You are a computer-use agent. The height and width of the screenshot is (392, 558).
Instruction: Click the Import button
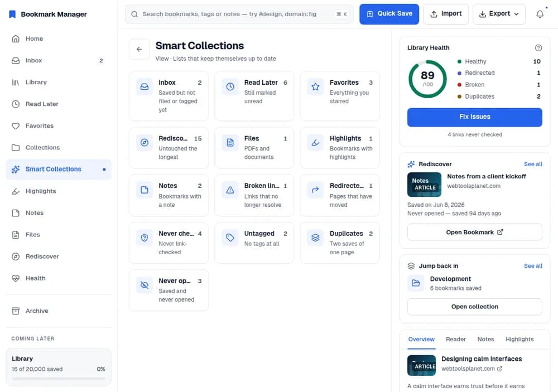click(446, 14)
